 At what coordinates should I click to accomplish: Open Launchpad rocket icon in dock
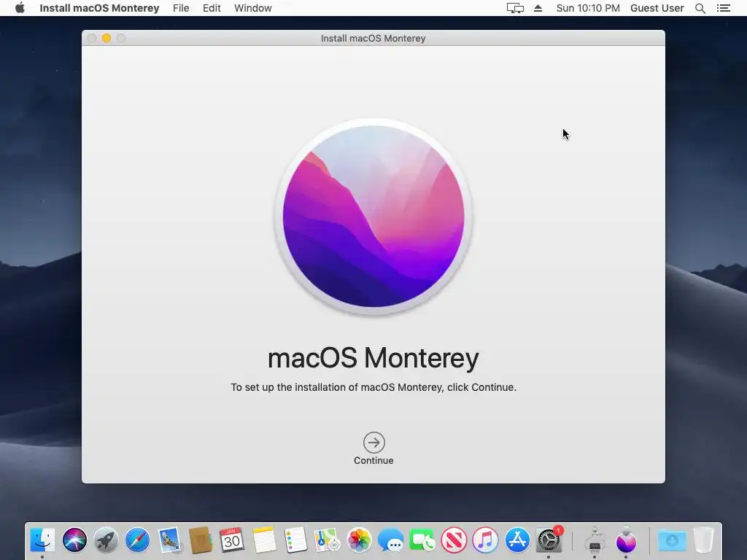(x=106, y=540)
